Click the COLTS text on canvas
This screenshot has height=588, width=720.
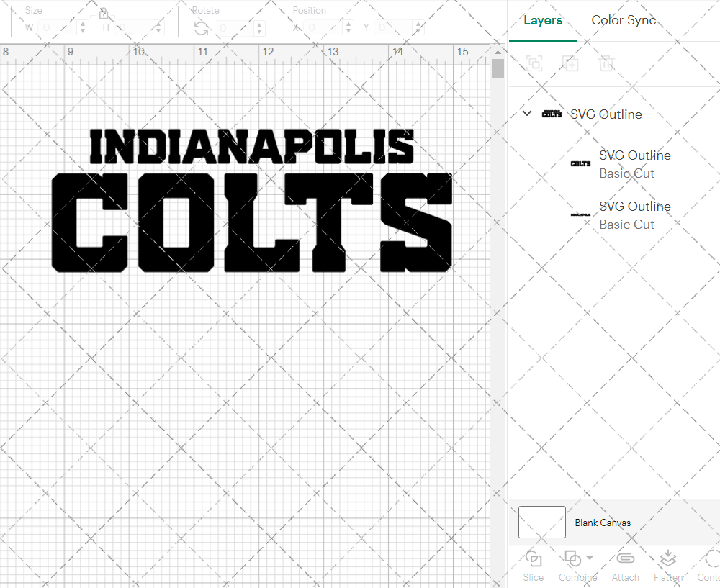coord(252,223)
